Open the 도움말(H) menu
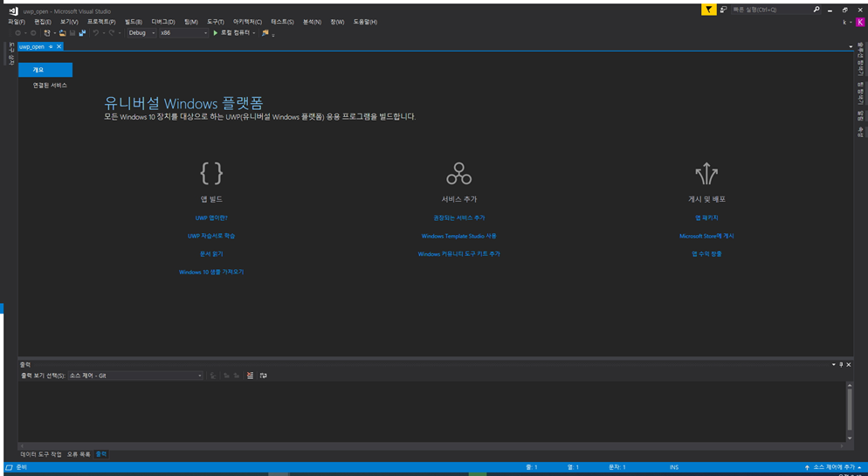Screen dimensions: 868x476 click(365, 22)
